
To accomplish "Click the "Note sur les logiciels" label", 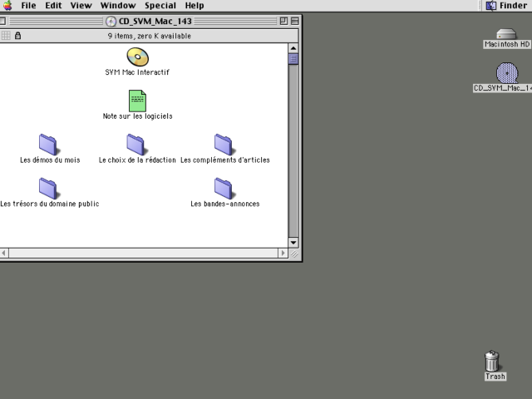I will pos(137,116).
